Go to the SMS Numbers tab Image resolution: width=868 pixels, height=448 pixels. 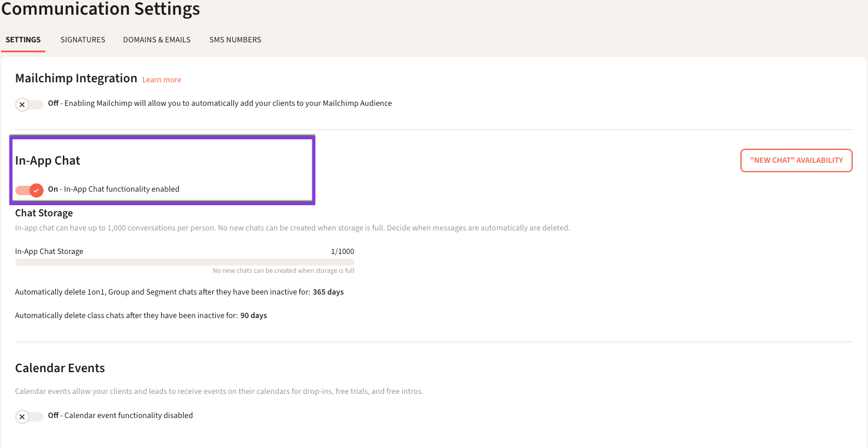235,40
